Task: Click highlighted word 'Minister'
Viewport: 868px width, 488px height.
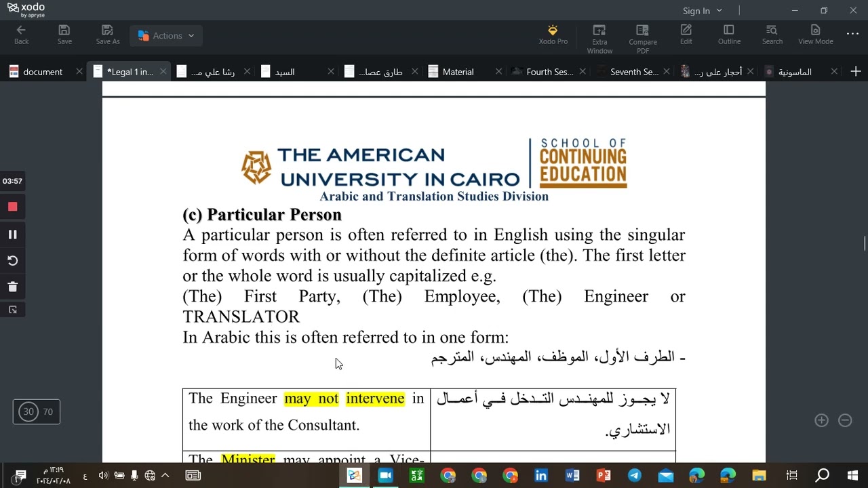Action: [248, 459]
